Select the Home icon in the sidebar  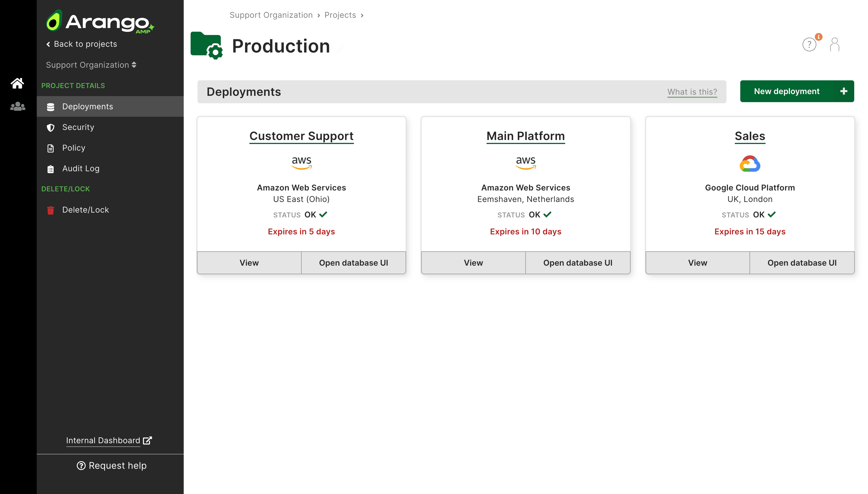[17, 83]
